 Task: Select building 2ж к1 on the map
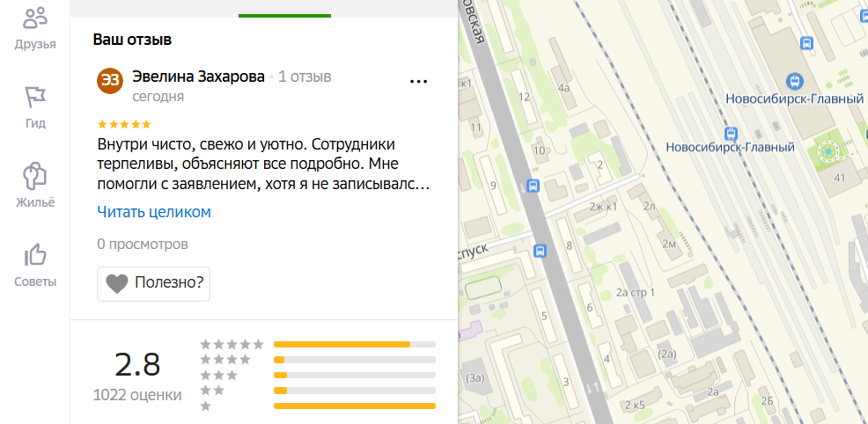click(x=603, y=206)
